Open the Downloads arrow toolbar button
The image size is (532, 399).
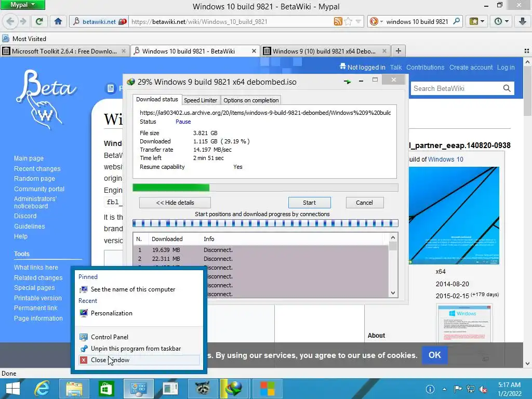point(523,21)
